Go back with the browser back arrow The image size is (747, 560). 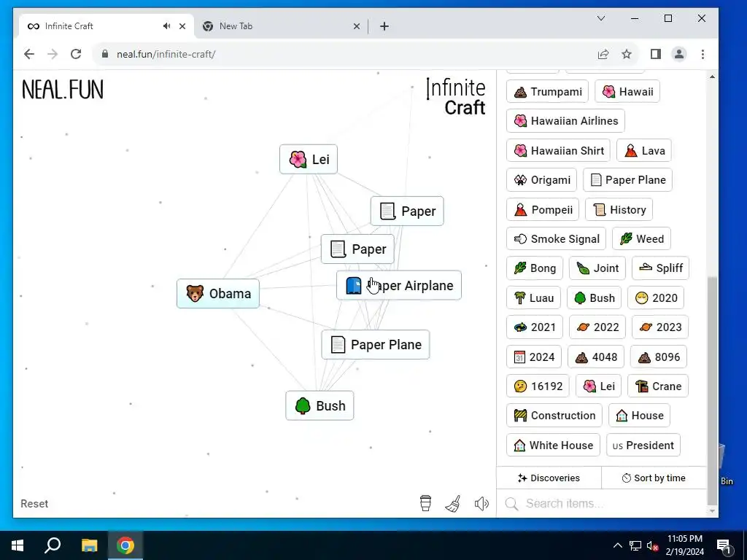tap(29, 54)
